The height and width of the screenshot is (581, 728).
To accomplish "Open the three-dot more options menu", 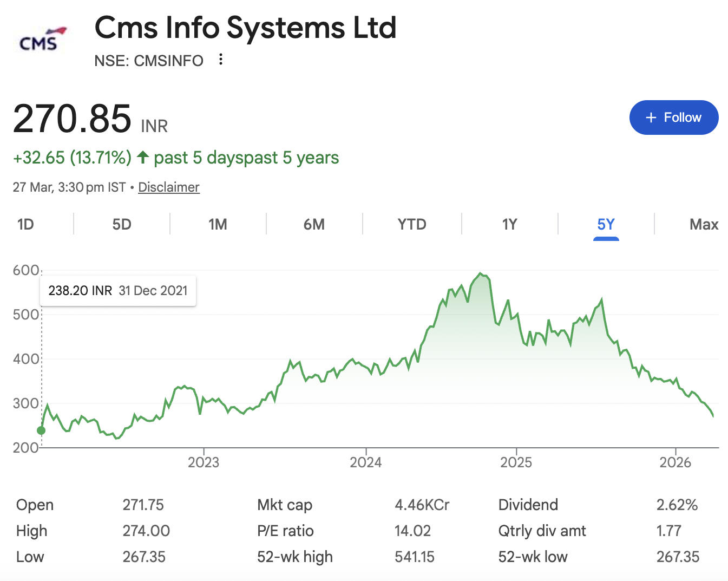I will (220, 60).
